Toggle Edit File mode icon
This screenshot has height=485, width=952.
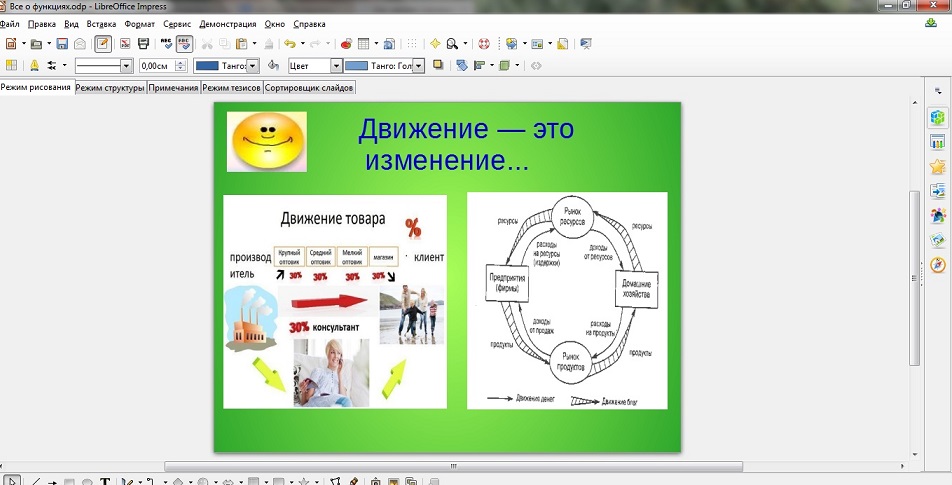(102, 44)
